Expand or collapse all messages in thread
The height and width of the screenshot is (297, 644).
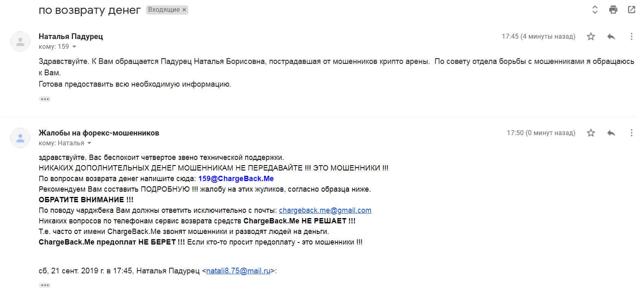[x=594, y=10]
